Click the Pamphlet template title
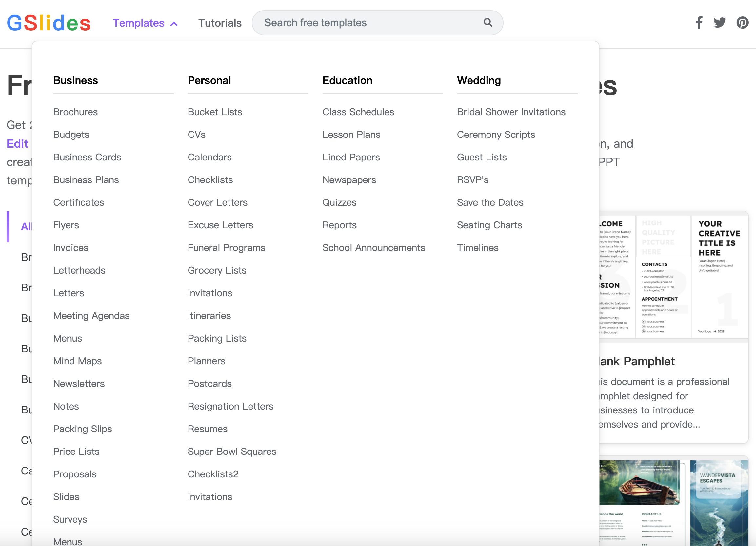This screenshot has width=756, height=546. (637, 361)
